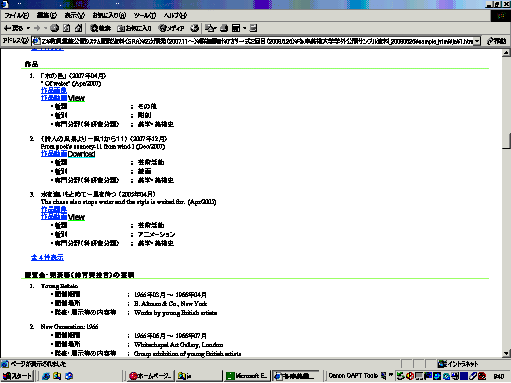Expand the address bar dropdown arrow
The width and height of the screenshot is (511, 383).
pos(477,41)
